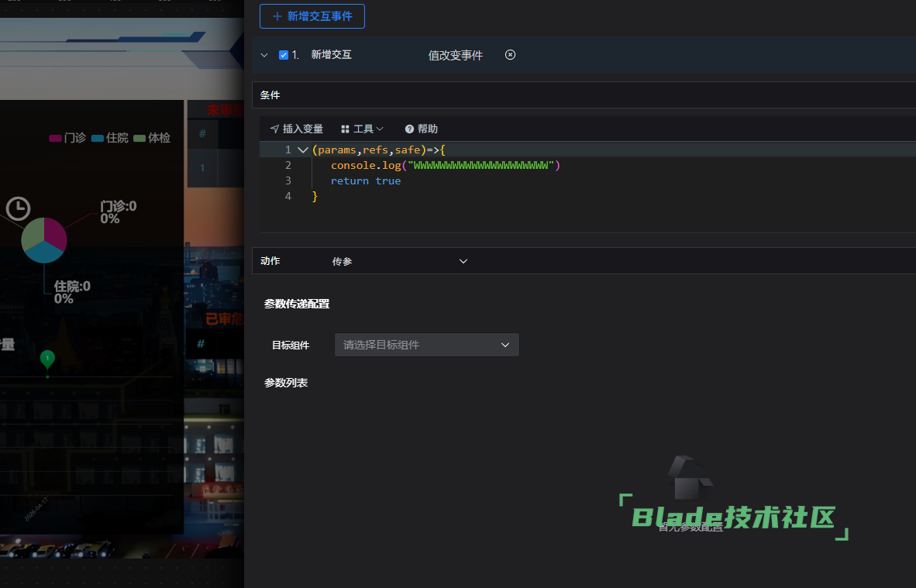Open the 工具 dropdown menu
Viewport: 916px width, 588px height.
click(x=362, y=129)
